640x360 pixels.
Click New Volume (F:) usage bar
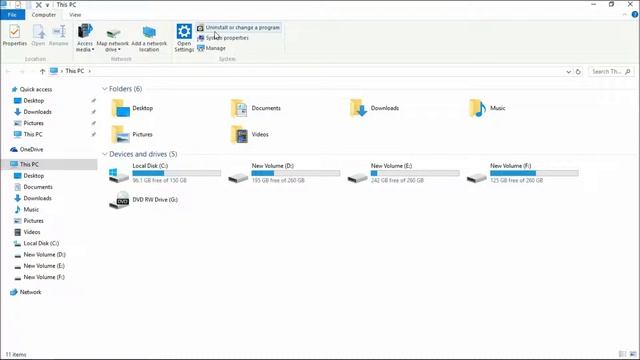pos(534,173)
